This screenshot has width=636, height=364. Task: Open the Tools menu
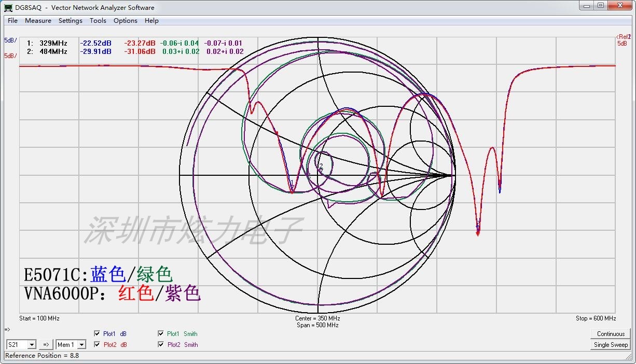coord(98,21)
